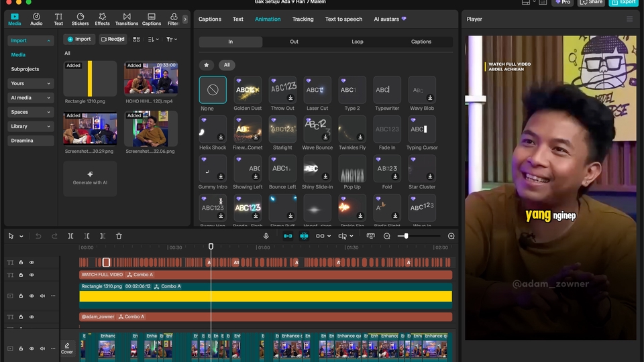Expand the Yours section
The image size is (644, 362).
click(x=30, y=83)
